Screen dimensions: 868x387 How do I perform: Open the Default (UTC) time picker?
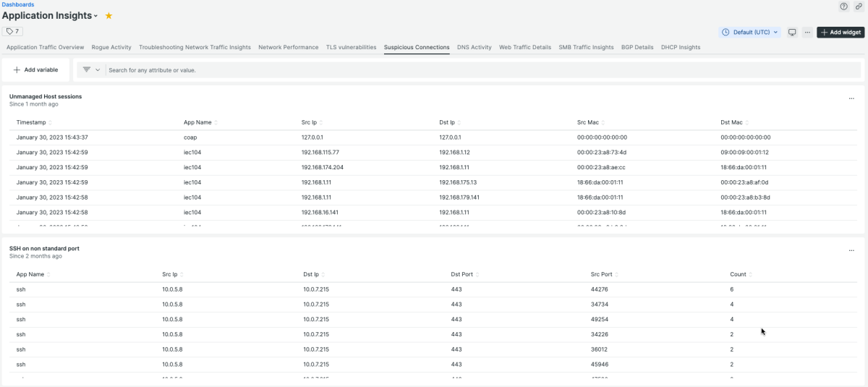[750, 33]
